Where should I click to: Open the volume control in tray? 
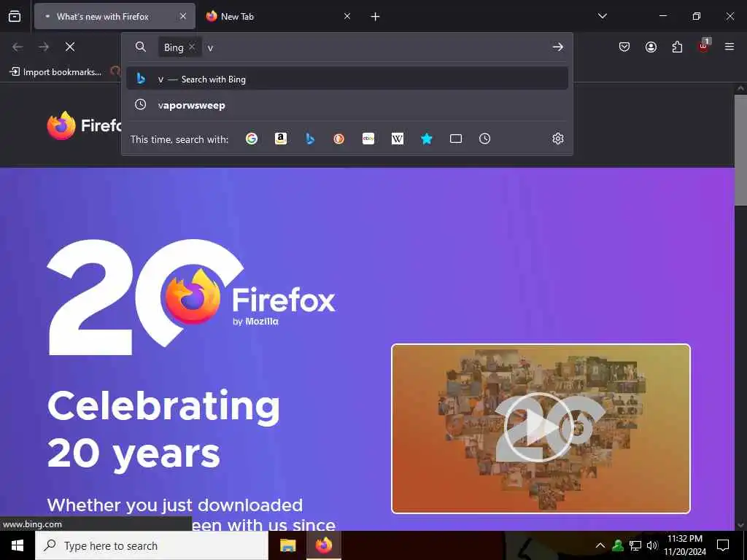pos(652,545)
